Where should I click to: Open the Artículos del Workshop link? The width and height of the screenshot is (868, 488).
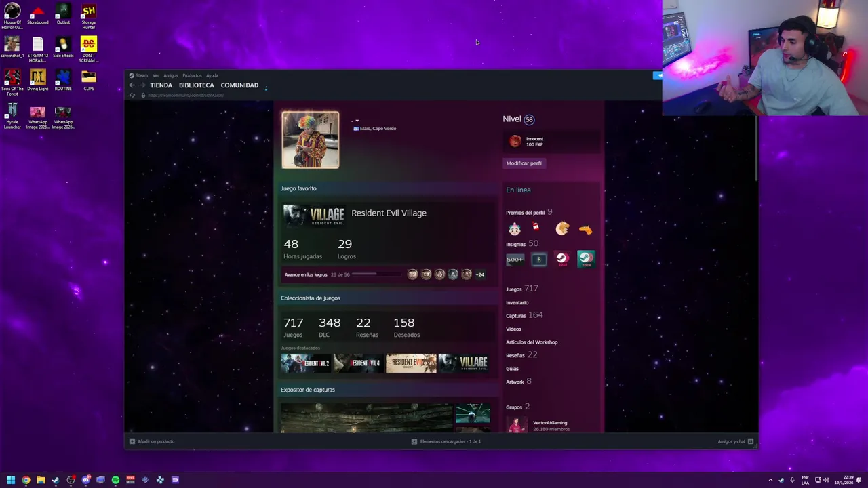(532, 342)
